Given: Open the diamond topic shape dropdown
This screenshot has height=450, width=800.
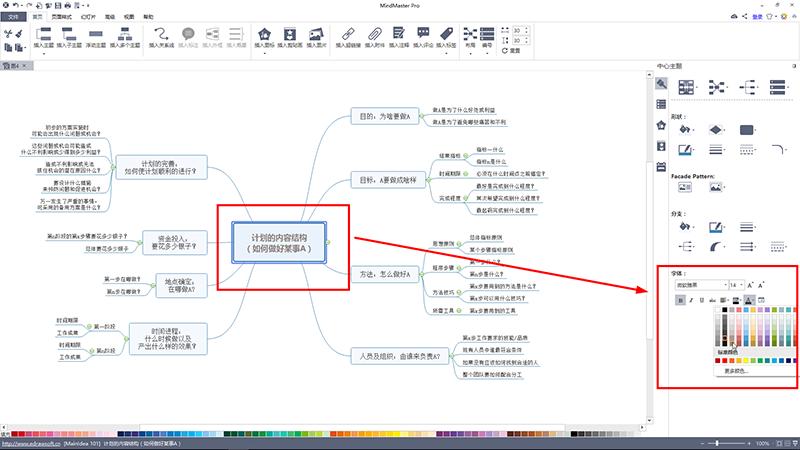Looking at the screenshot, I should coord(717,130).
